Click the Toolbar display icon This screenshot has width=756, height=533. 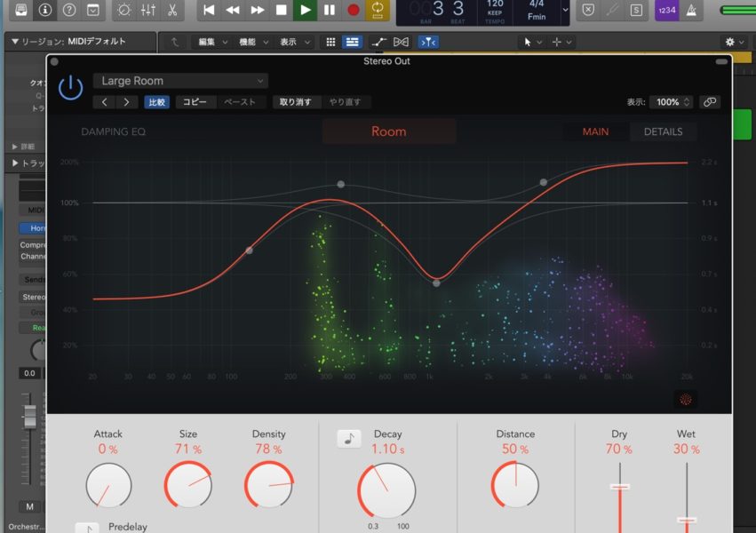[x=93, y=10]
